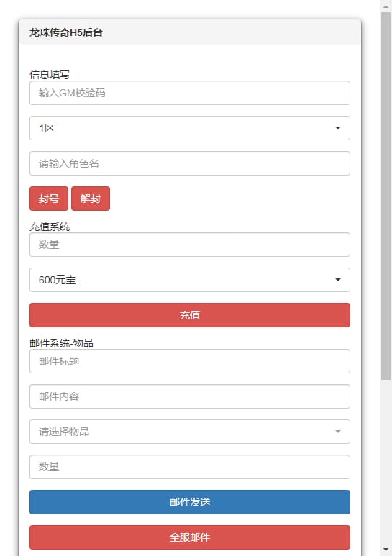Click the mail item 数量 quantity field
The width and height of the screenshot is (392, 556).
click(190, 467)
